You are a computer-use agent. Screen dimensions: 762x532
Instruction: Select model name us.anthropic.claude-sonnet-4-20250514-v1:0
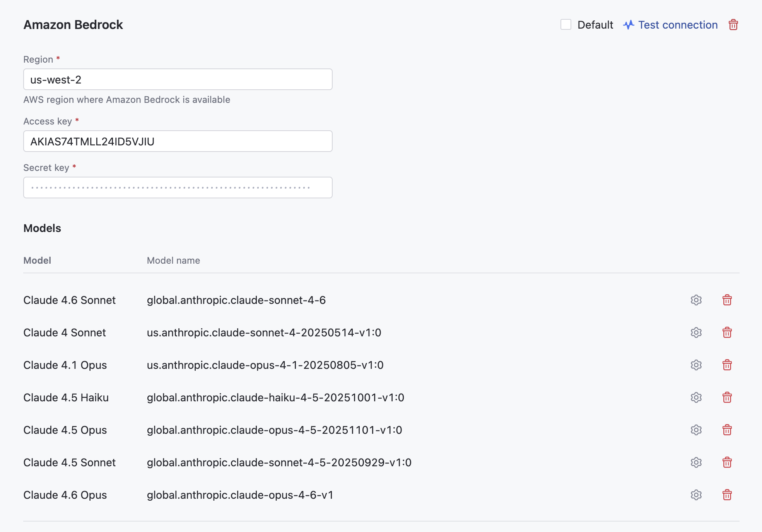(264, 332)
